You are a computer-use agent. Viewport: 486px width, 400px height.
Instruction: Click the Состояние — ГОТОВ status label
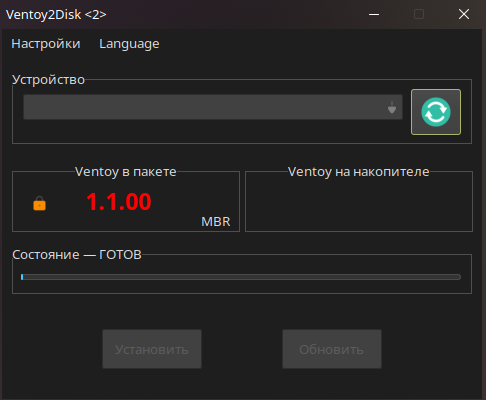77,255
